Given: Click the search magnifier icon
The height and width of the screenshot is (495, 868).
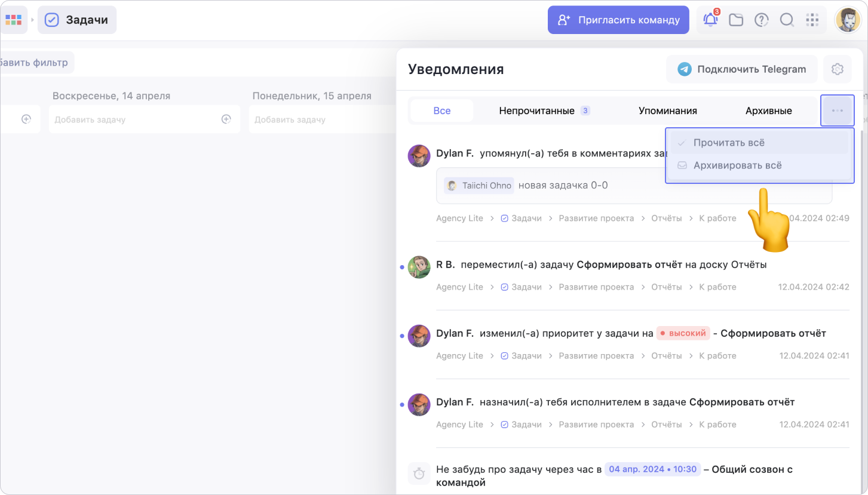Looking at the screenshot, I should (787, 20).
